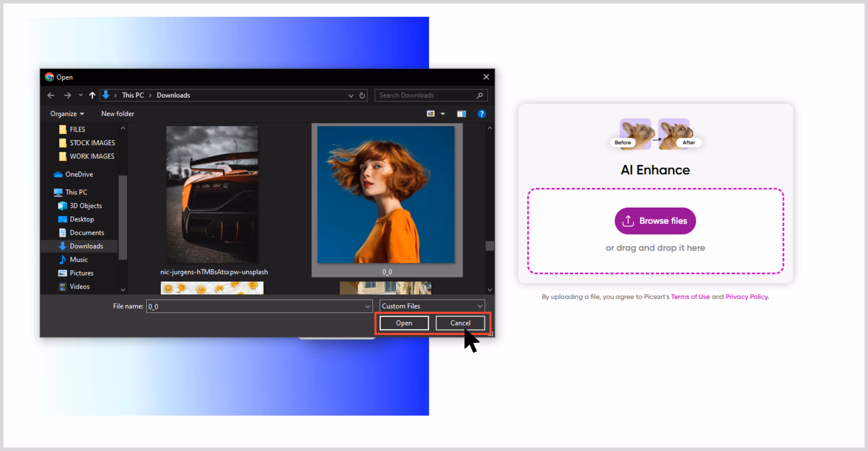This screenshot has height=451, width=868.
Task: Click the nic-jurgens-hTMBsAtsxpw-unsplash file name
Action: [214, 272]
